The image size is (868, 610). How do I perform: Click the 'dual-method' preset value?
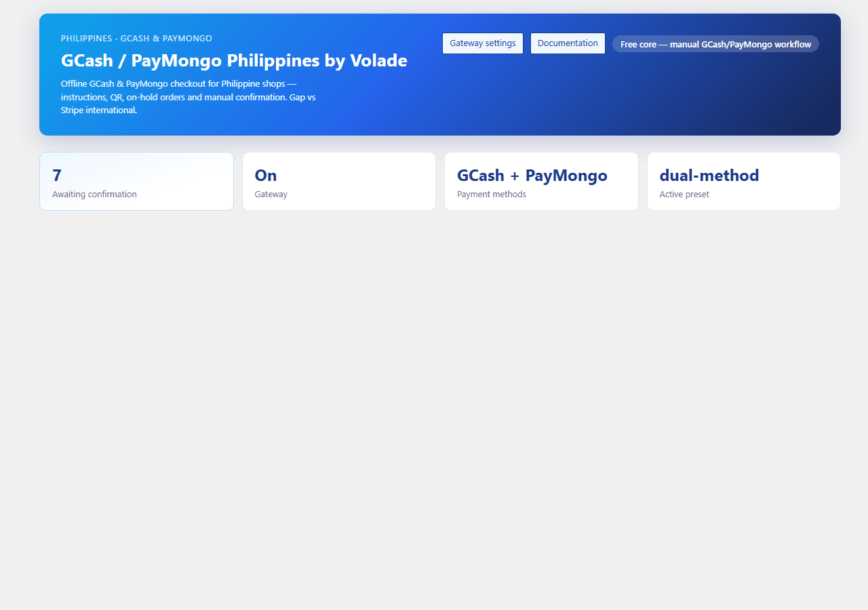tap(709, 176)
